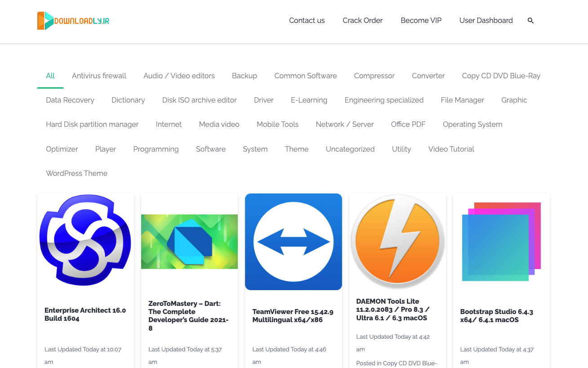Open the User Dashboard
Image resolution: width=588 pixels, height=368 pixels.
pos(486,21)
